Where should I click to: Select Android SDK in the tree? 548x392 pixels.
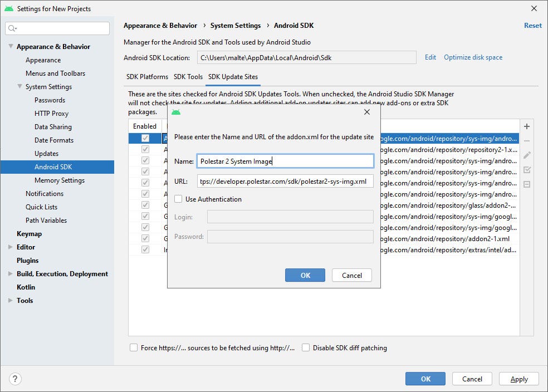(57, 167)
